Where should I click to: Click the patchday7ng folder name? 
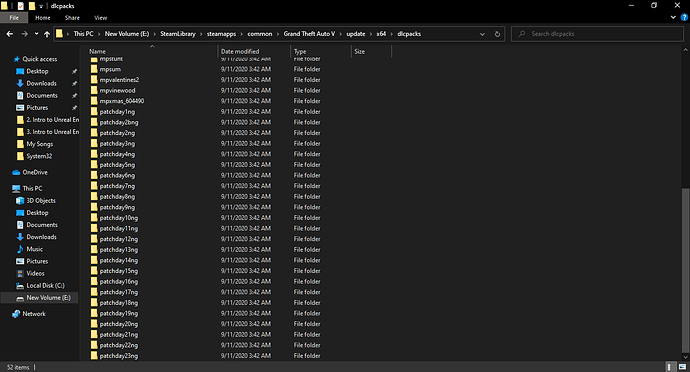click(117, 186)
